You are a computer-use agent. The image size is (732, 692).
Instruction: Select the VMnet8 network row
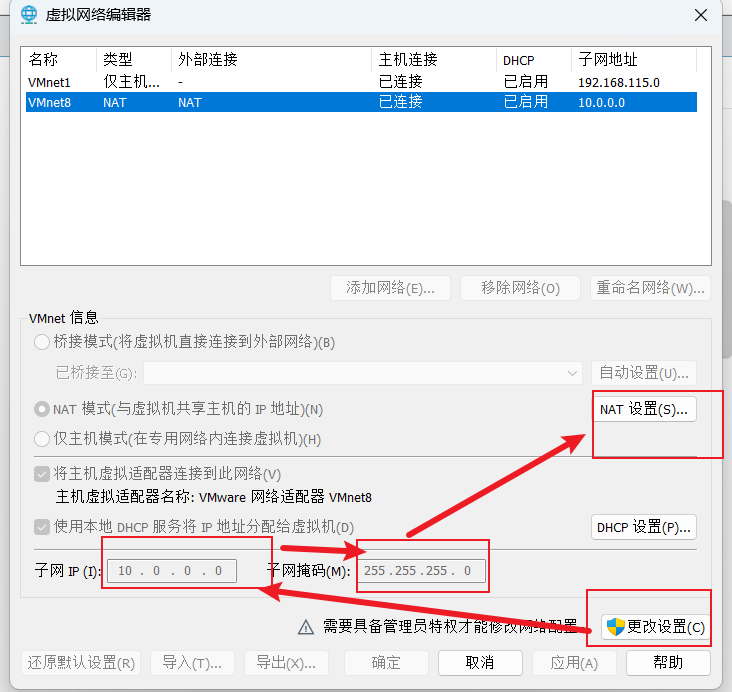[361, 102]
